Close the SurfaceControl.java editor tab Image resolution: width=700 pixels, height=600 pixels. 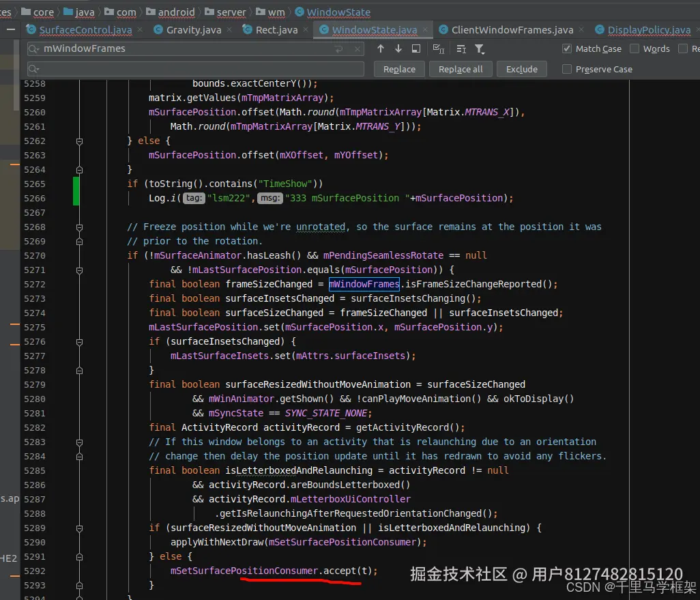coord(140,30)
